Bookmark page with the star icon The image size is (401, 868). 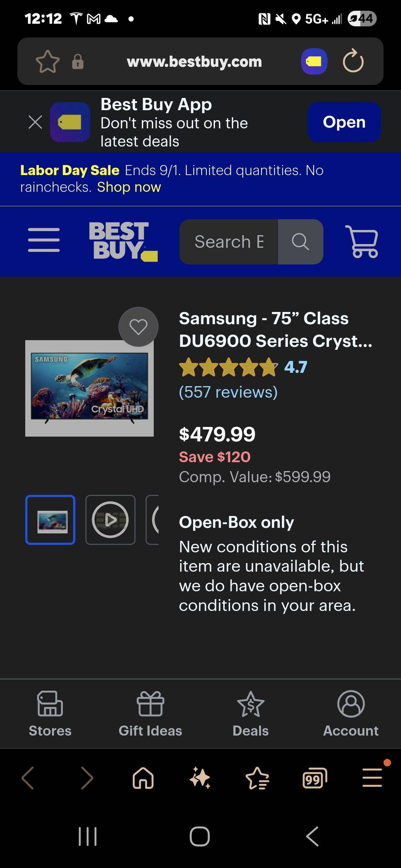click(x=48, y=62)
